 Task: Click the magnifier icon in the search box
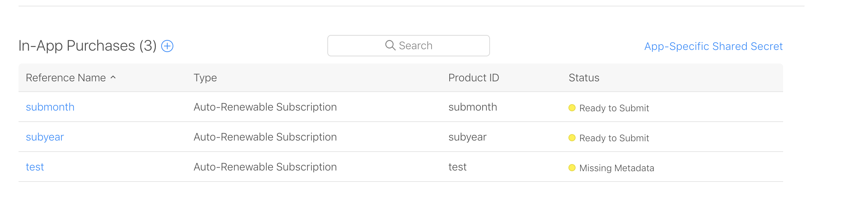point(390,45)
